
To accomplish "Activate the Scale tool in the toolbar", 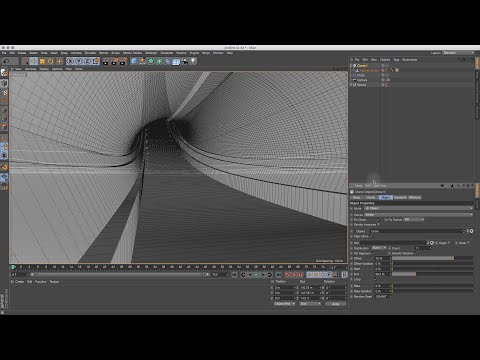I will (42, 61).
